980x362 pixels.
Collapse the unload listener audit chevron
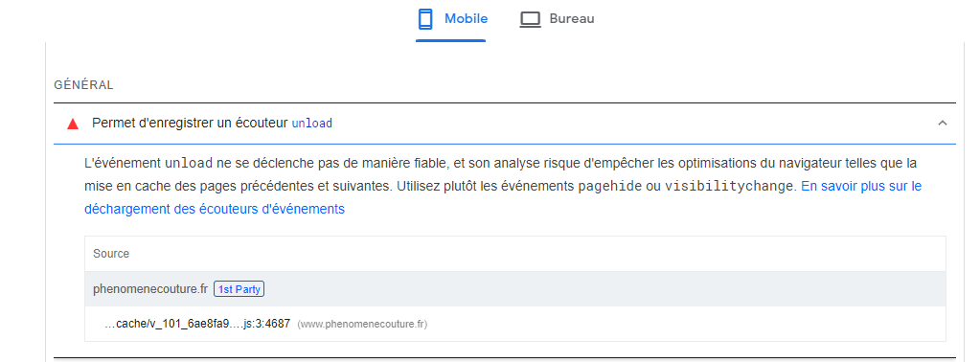943,124
